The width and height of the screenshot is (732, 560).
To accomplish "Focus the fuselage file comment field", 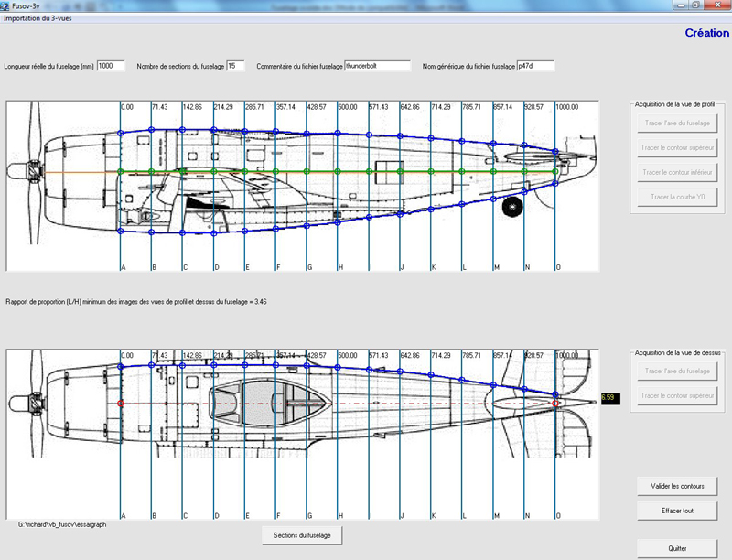I will pos(378,66).
